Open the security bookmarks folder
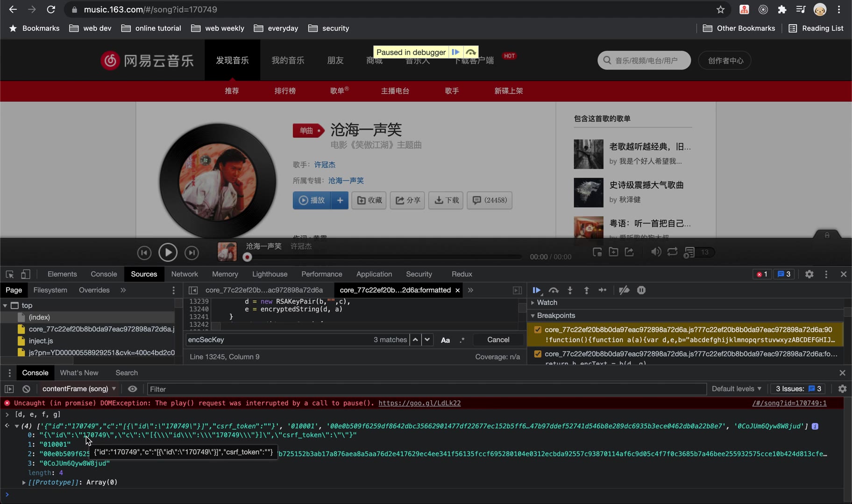852x504 pixels. 329,28
